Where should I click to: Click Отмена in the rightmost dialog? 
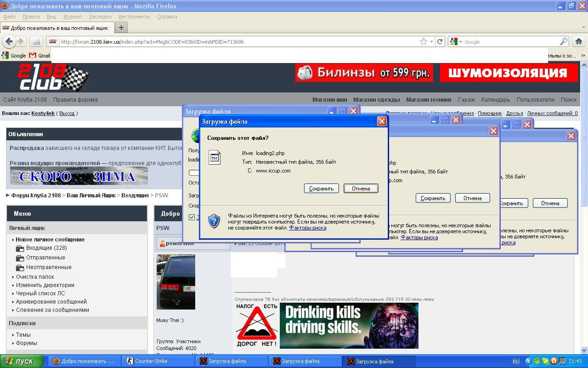pyautogui.click(x=550, y=203)
